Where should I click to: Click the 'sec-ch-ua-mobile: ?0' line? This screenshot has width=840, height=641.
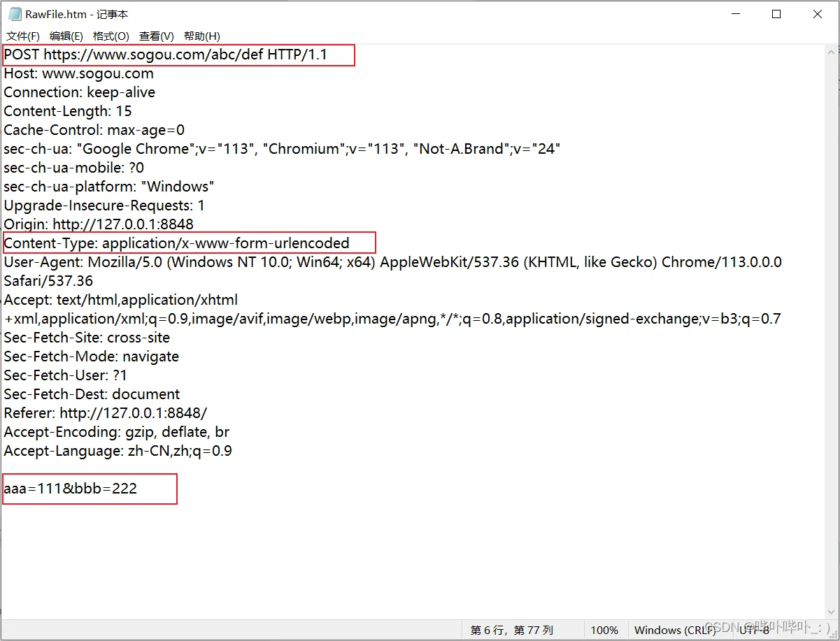[74, 168]
